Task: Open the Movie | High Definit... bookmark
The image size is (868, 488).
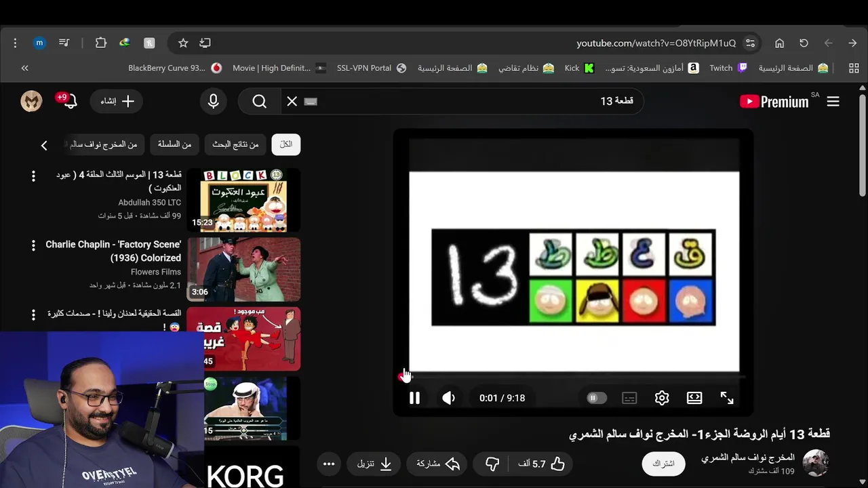Action: tap(279, 68)
